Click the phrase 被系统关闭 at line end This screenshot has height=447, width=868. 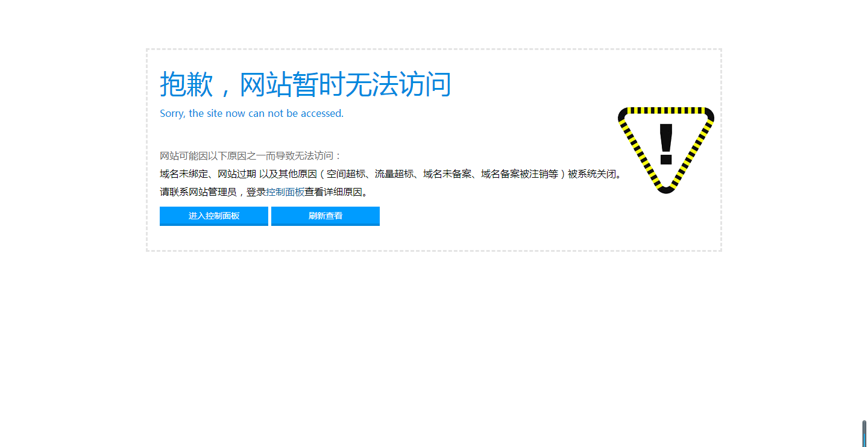point(591,174)
